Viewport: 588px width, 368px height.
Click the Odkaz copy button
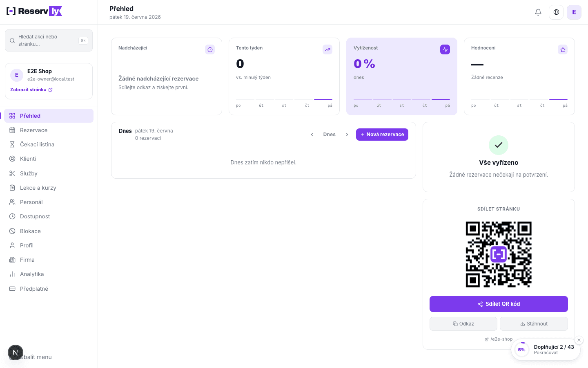coord(463,324)
